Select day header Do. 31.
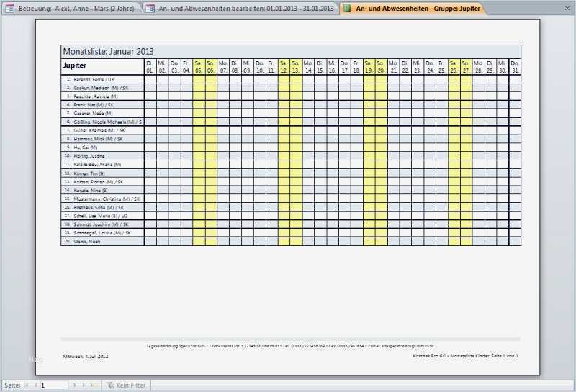 click(515, 67)
